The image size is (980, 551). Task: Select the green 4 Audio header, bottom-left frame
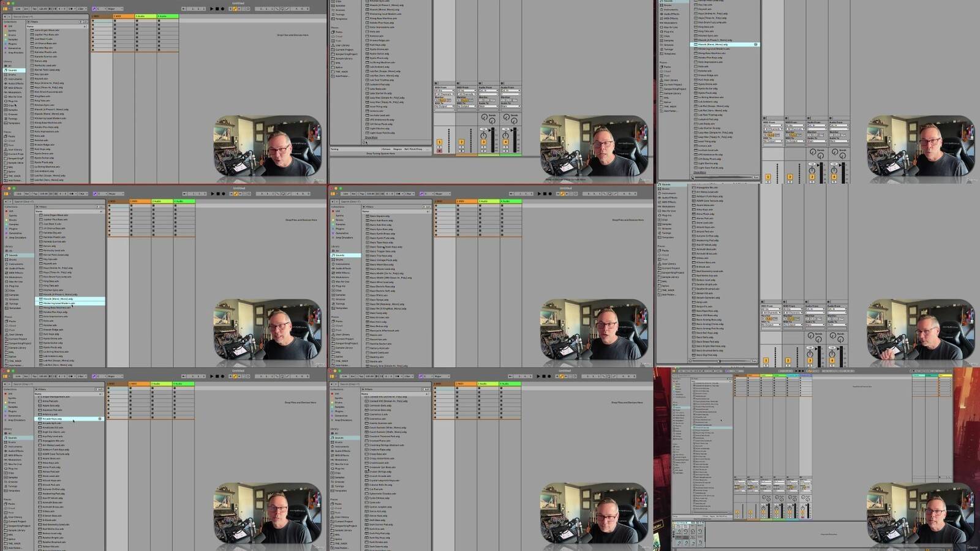click(x=183, y=384)
